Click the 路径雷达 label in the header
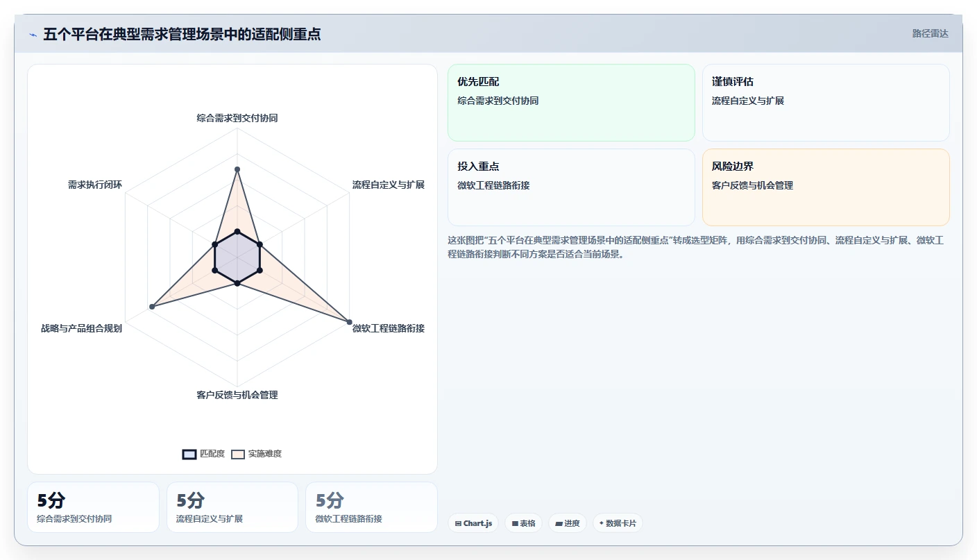Viewport: 977px width, 560px height. click(x=930, y=33)
